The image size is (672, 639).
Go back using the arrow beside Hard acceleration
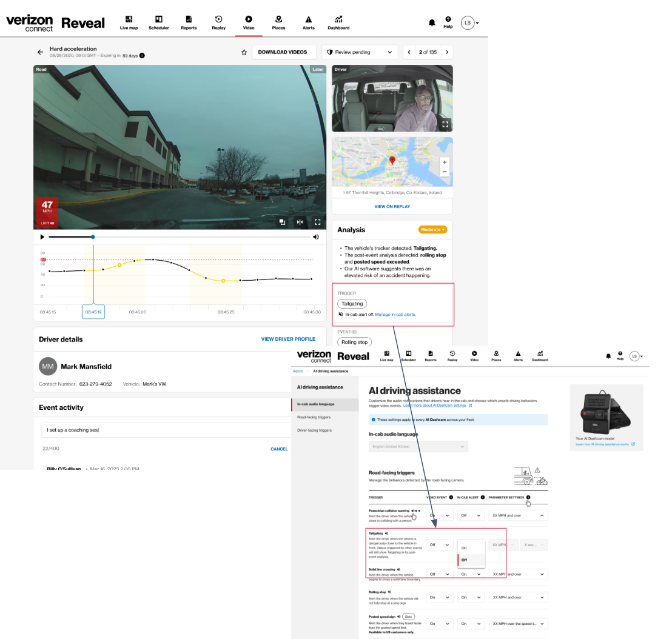[40, 52]
